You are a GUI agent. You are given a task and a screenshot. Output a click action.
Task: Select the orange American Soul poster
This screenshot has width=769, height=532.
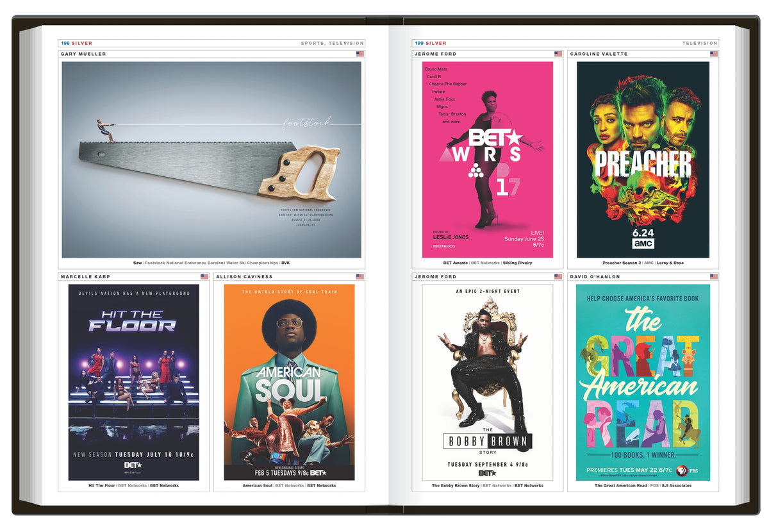point(289,382)
